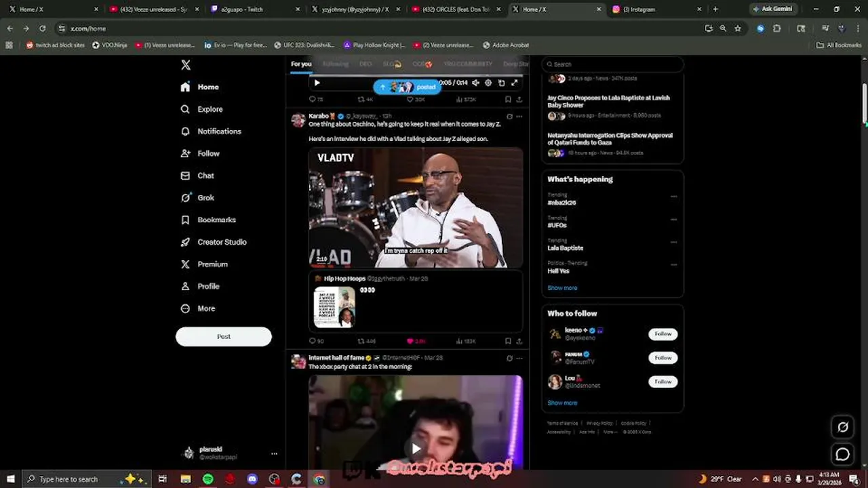
Task: Open the quoted Hip Hop Hoops post
Action: pyautogui.click(x=416, y=302)
